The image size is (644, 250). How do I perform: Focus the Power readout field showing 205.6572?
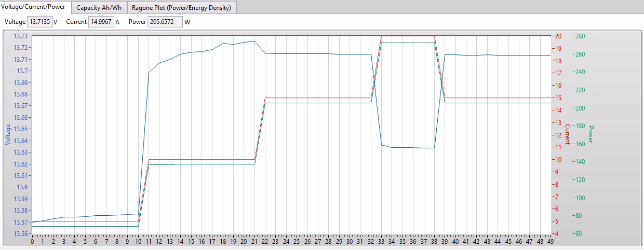click(165, 22)
